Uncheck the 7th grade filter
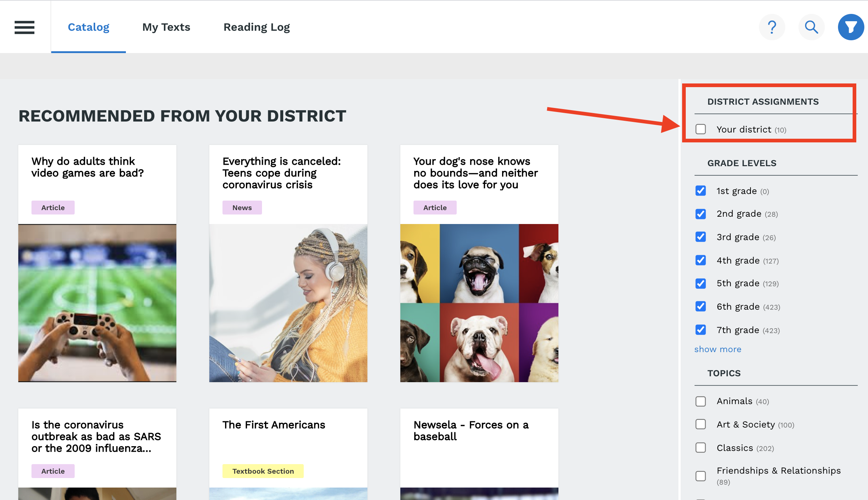 [701, 330]
